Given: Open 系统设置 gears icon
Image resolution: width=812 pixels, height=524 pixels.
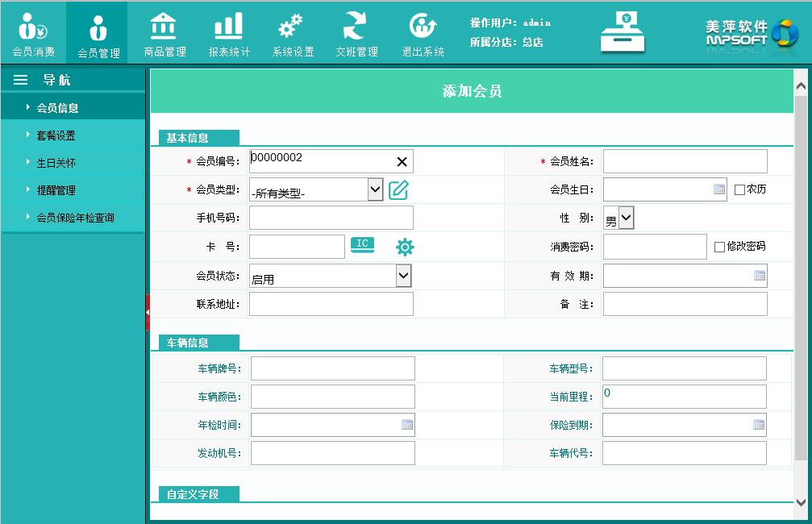Looking at the screenshot, I should tap(293, 34).
